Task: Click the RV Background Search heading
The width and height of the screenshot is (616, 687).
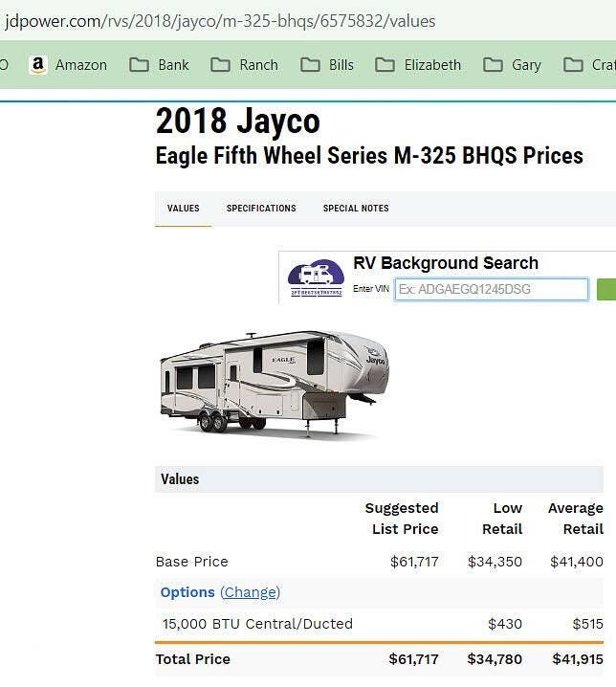Action: point(446,263)
